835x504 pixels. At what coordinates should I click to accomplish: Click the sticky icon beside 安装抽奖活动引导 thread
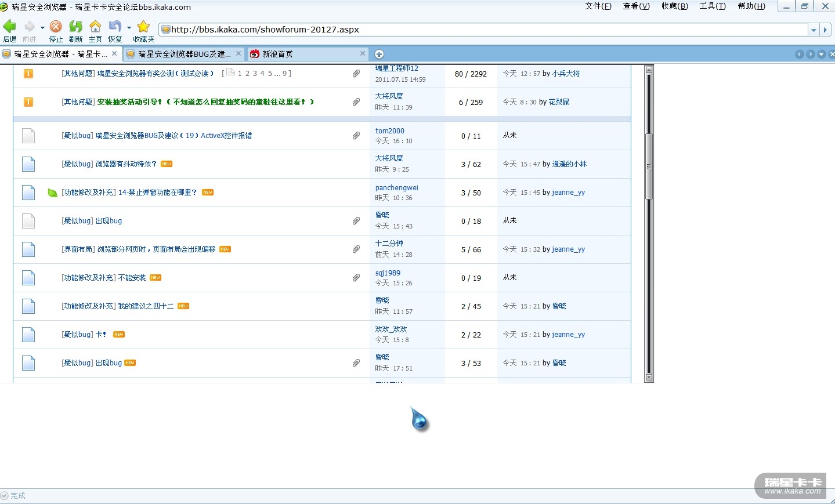click(x=28, y=102)
